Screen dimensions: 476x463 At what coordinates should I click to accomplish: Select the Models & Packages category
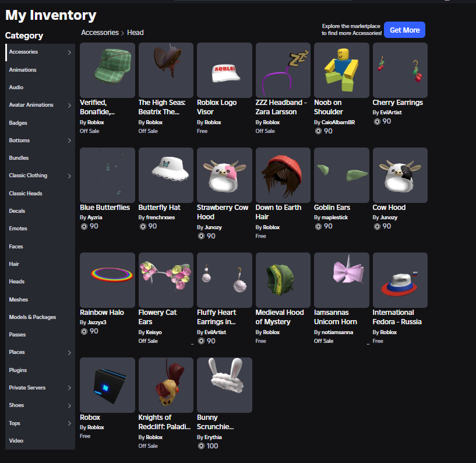coord(40,317)
